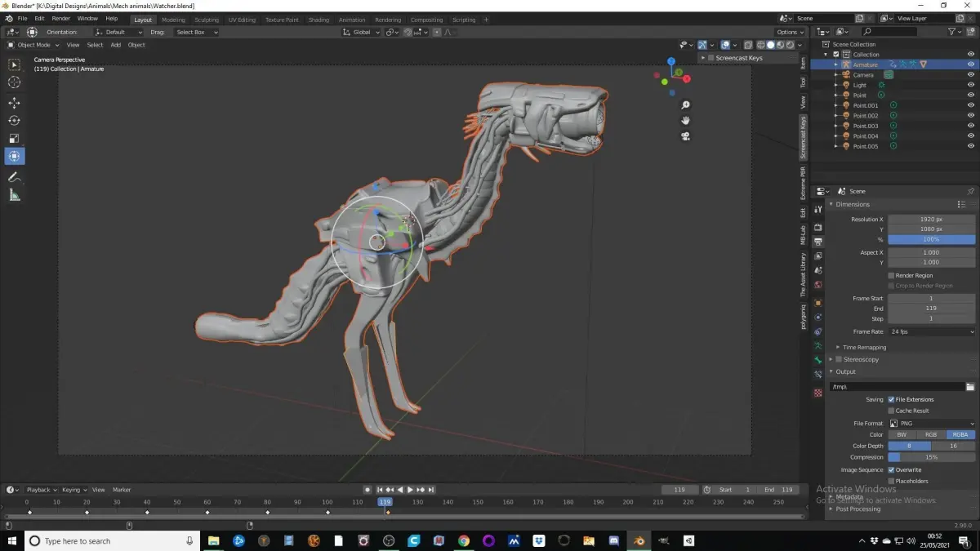
Task: Set color mode to RGB
Action: coord(931,435)
